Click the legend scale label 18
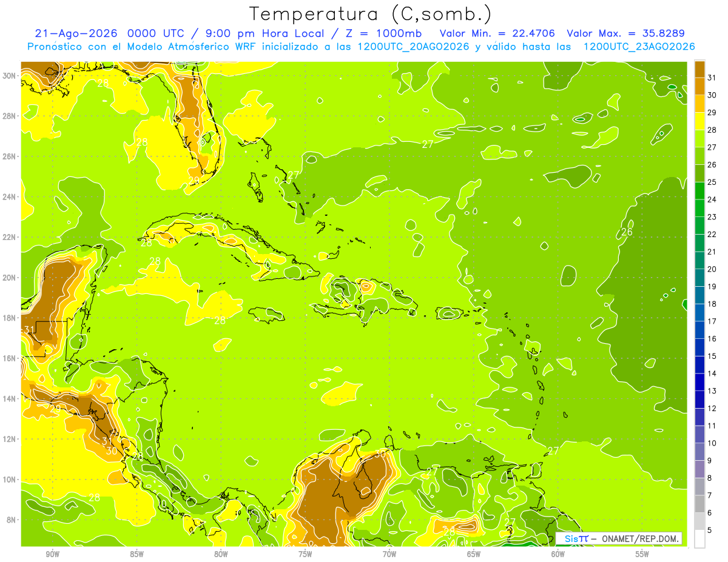This screenshot has height=562, width=728. (x=712, y=304)
